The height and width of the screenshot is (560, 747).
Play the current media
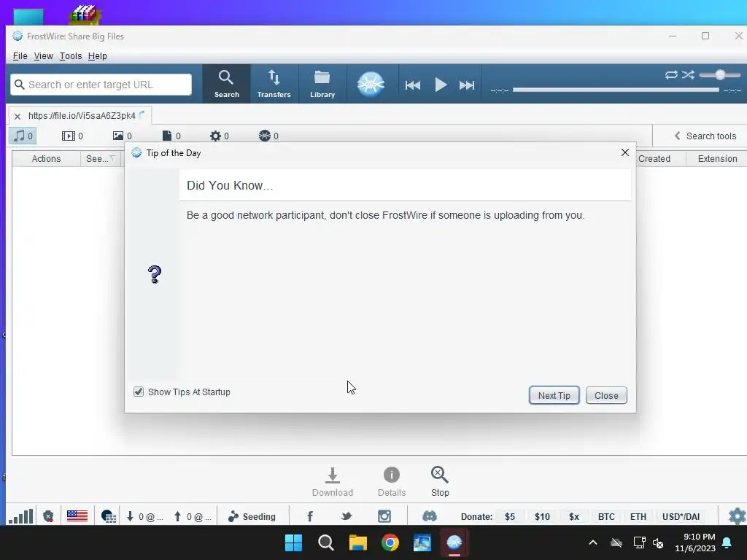(441, 85)
